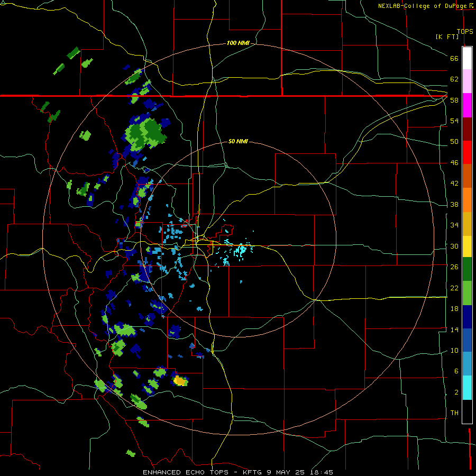Click the "22" legend value

click(x=454, y=288)
